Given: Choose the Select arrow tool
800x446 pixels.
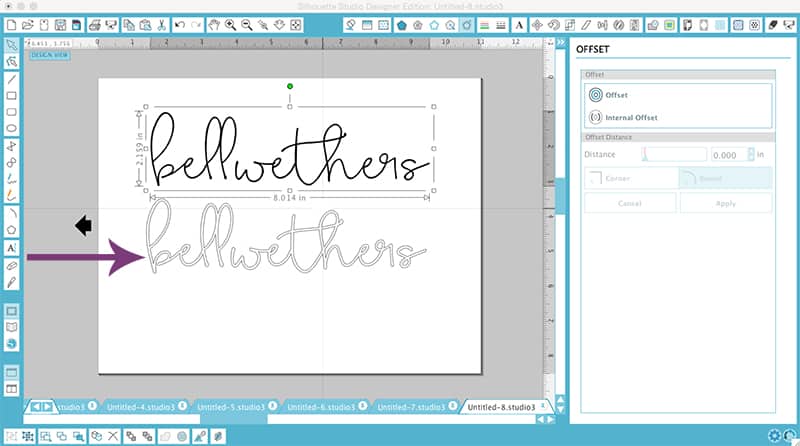Looking at the screenshot, I should (x=11, y=45).
